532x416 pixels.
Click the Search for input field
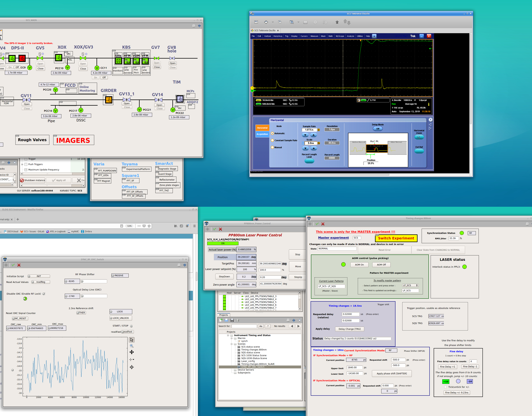click(244, 326)
